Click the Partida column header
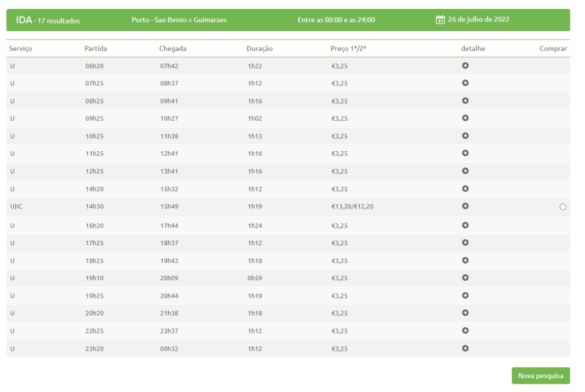585x392 pixels. pos(95,49)
